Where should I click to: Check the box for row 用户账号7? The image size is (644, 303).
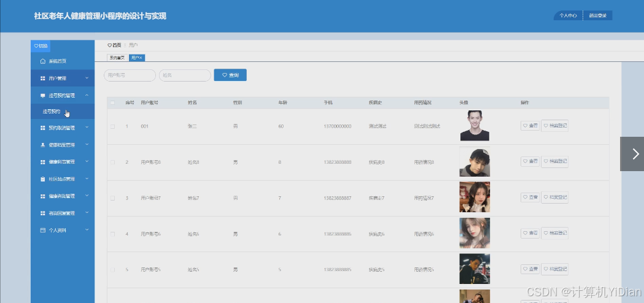(112, 198)
